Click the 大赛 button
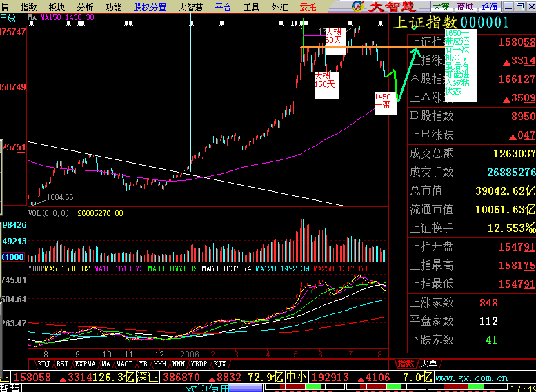The width and height of the screenshot is (536, 392). [441, 6]
